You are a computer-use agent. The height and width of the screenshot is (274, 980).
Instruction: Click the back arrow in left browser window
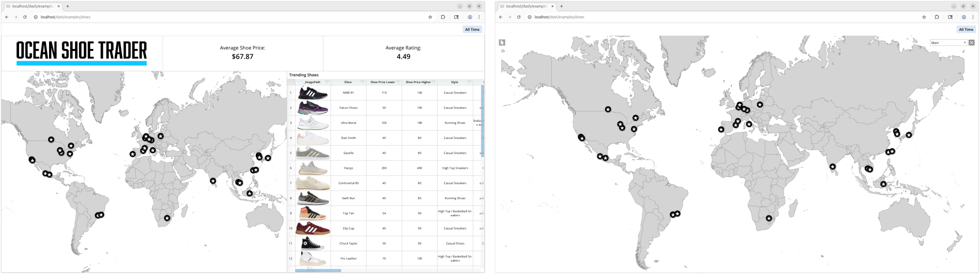click(x=7, y=17)
